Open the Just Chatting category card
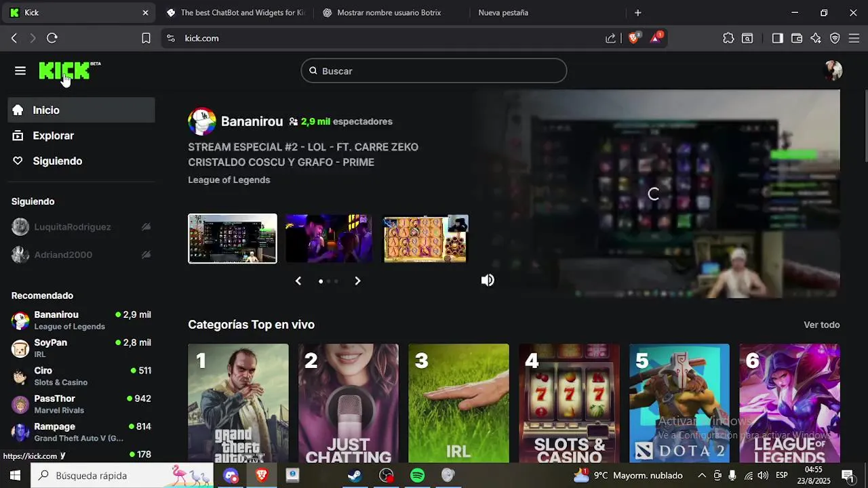This screenshot has width=868, height=488. click(x=349, y=403)
